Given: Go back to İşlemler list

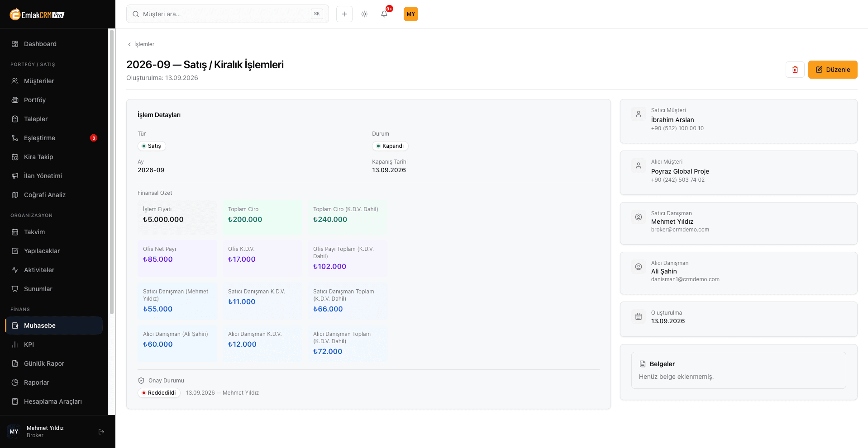Looking at the screenshot, I should pyautogui.click(x=141, y=44).
